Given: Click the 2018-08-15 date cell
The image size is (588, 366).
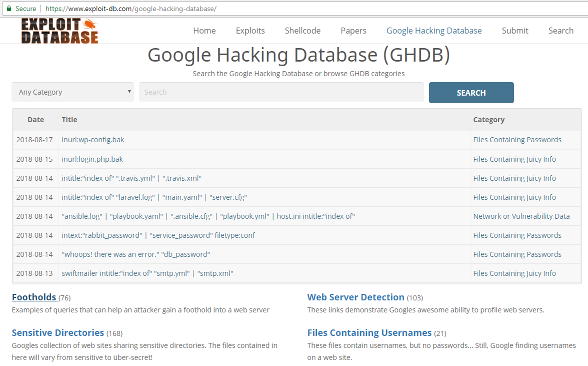Looking at the screenshot, I should point(34,159).
